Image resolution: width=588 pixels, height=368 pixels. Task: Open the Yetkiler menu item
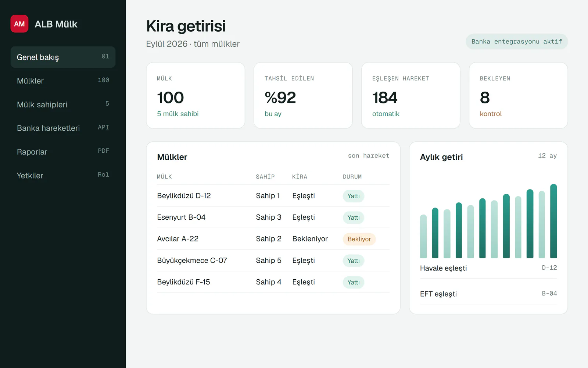[x=63, y=176]
